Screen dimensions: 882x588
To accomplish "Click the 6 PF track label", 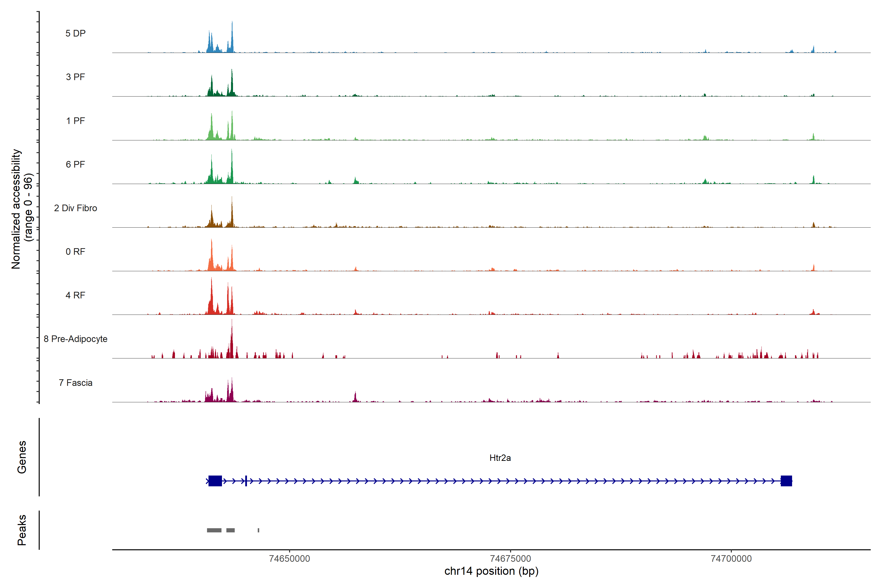I will tap(75, 164).
